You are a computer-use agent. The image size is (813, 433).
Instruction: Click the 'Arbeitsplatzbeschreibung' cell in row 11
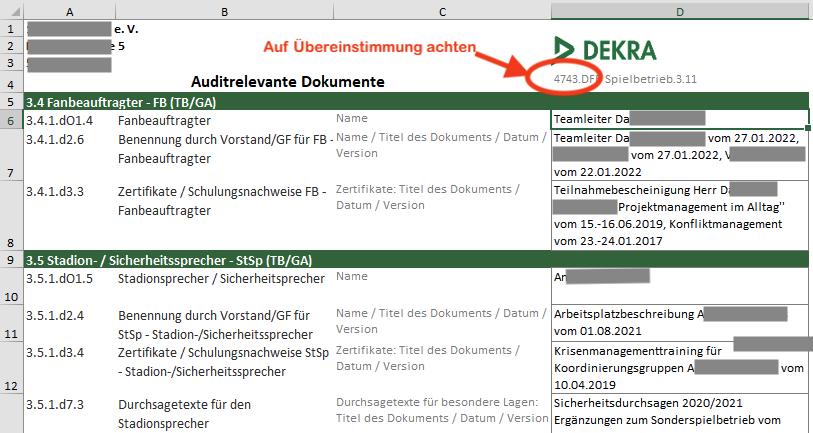tap(680, 322)
